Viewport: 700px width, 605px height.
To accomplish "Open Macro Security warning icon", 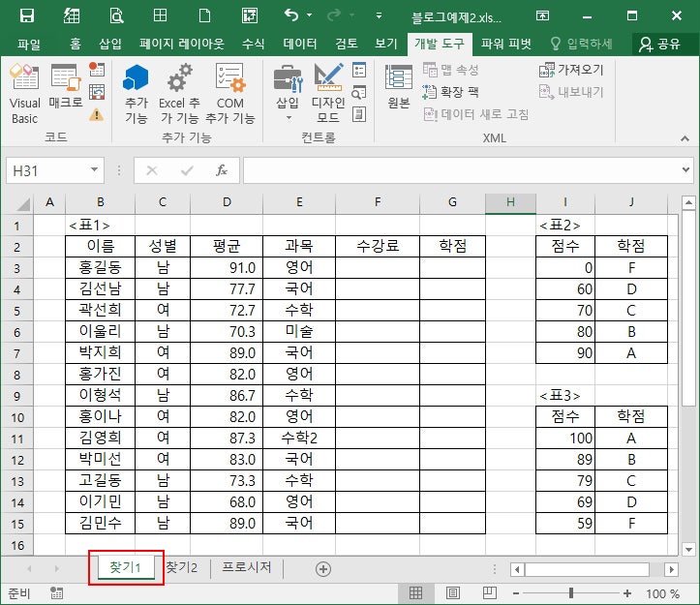I will pyautogui.click(x=97, y=115).
